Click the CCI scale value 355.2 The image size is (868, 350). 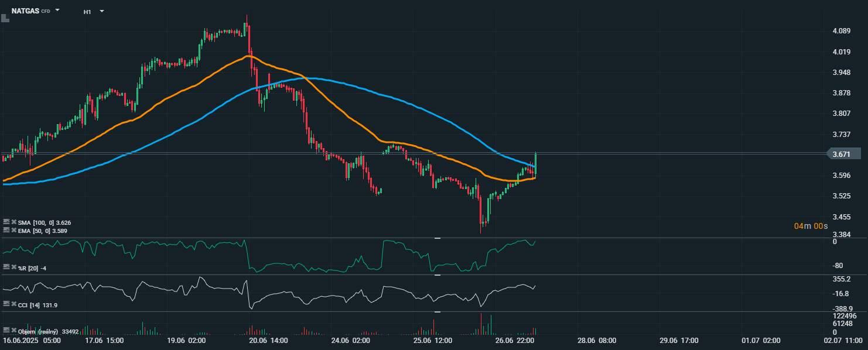[841, 279]
